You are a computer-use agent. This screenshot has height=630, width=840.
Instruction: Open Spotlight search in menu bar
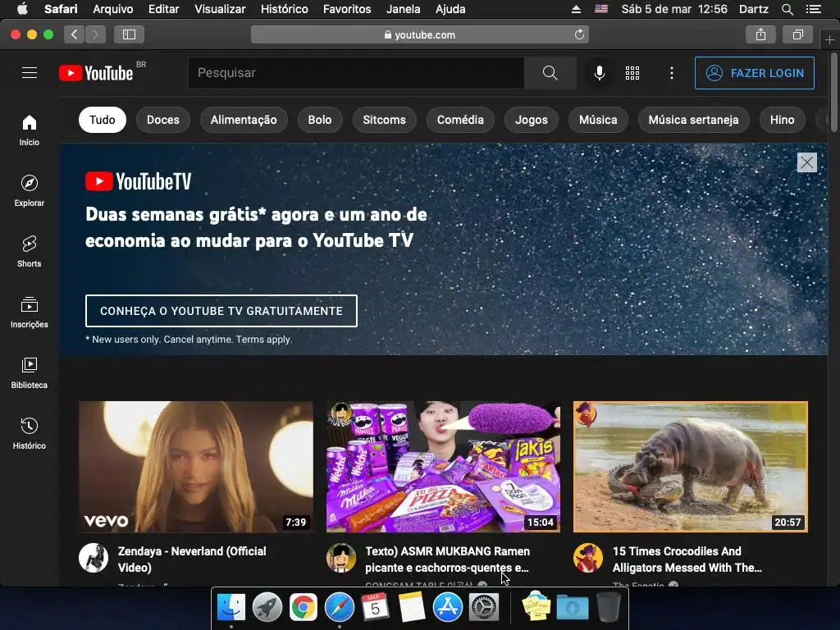click(x=787, y=9)
